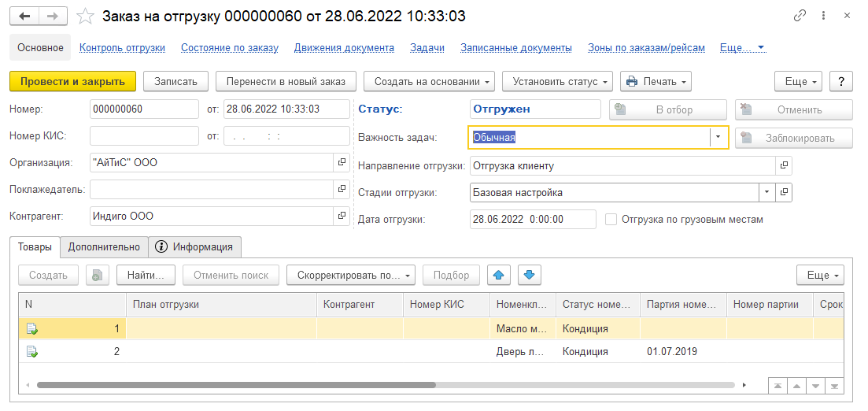Screen dimensions: 868x411
Task: Open the Создать на основании dropdown
Action: (x=429, y=81)
